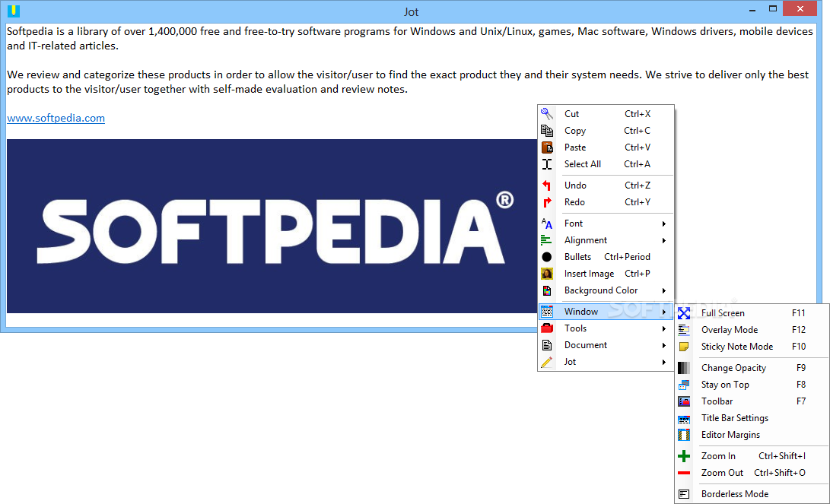
Task: Choose Redo menu entry
Action: coord(606,202)
